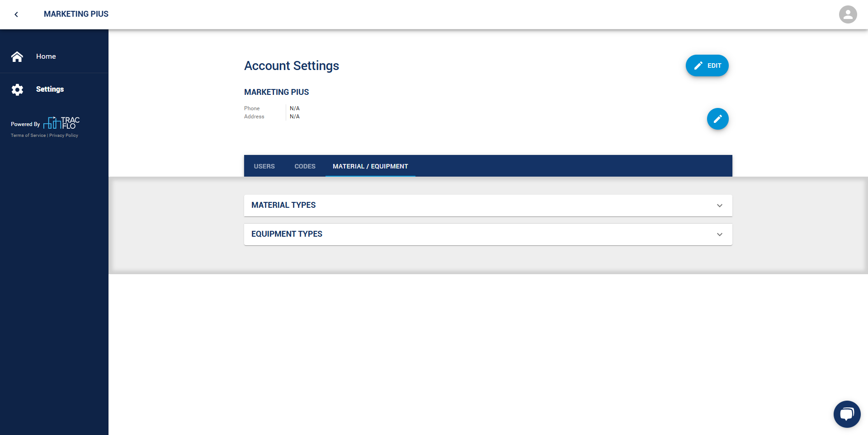The width and height of the screenshot is (868, 435).
Task: Open the Terms of Service link
Action: pos(28,136)
